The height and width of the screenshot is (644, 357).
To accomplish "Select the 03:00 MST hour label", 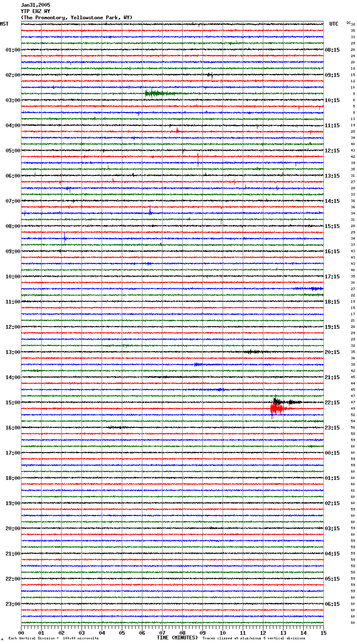I will (x=13, y=100).
